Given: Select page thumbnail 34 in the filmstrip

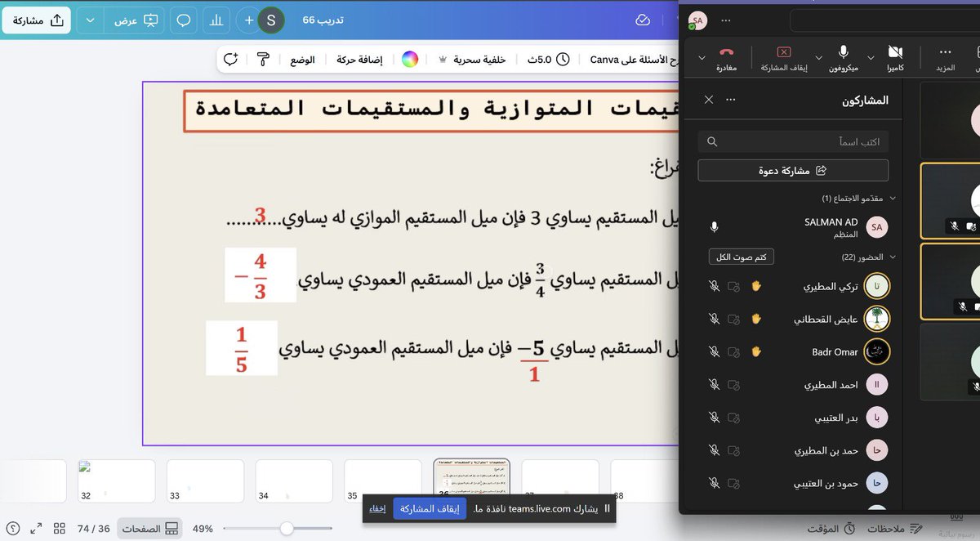Looking at the screenshot, I should [x=292, y=481].
